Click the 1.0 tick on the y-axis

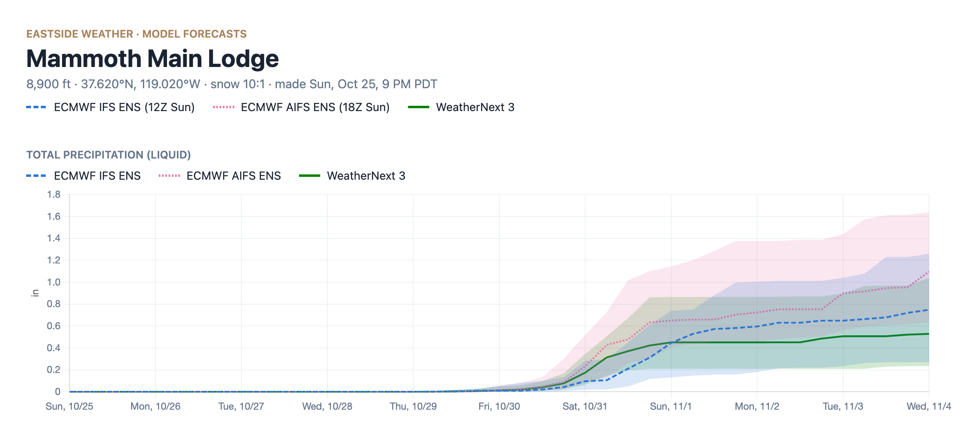pos(53,282)
